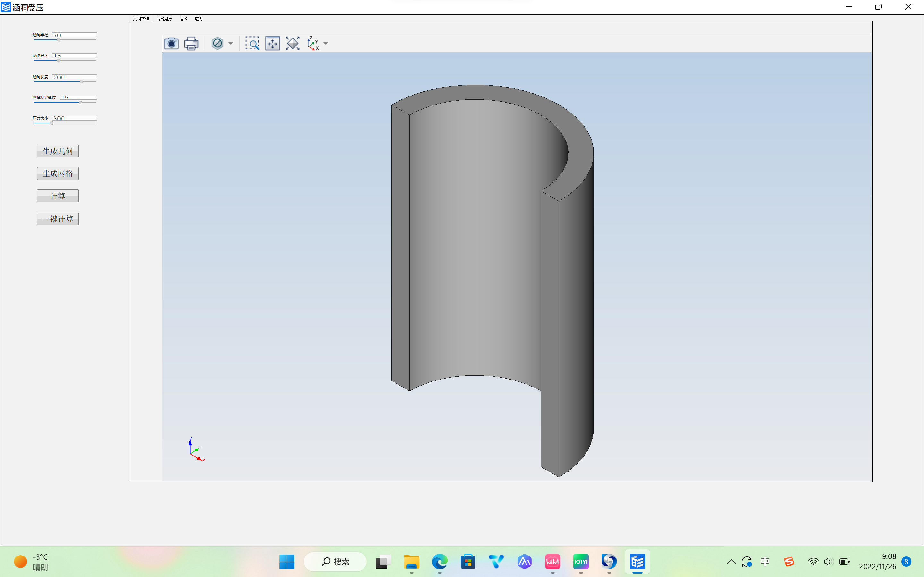
Task: Select the move/pan icon
Action: (x=272, y=43)
